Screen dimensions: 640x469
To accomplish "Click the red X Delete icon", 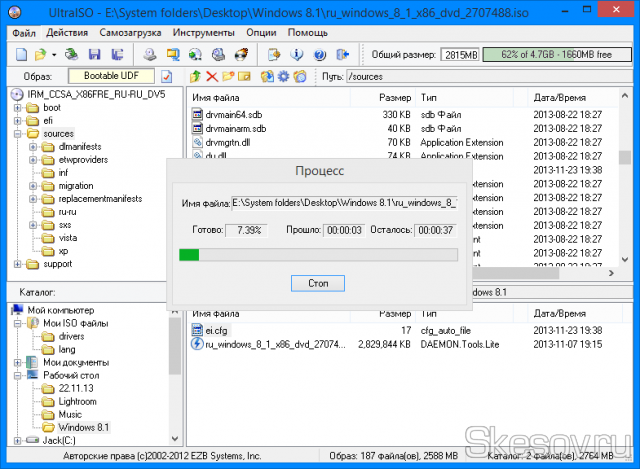I will (211, 76).
